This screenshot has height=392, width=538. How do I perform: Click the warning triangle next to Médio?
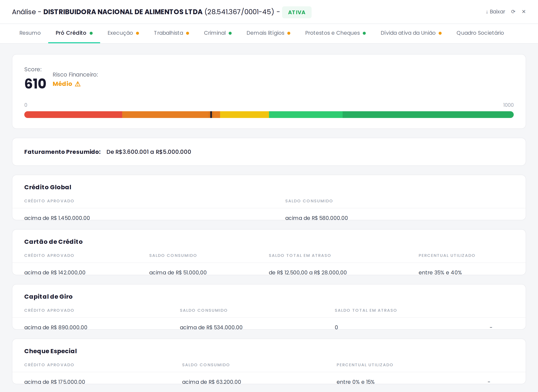pos(78,84)
